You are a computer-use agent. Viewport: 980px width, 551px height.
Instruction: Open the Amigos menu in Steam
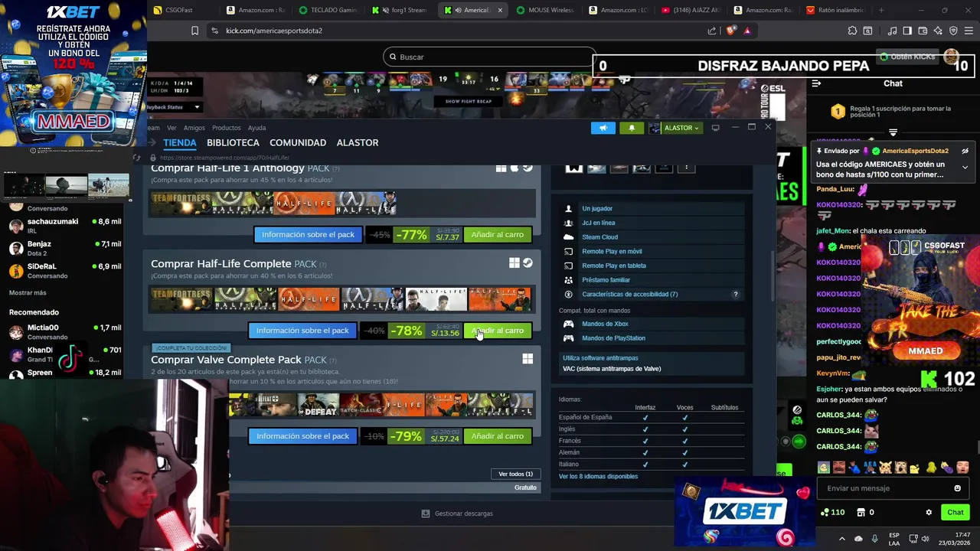point(194,128)
